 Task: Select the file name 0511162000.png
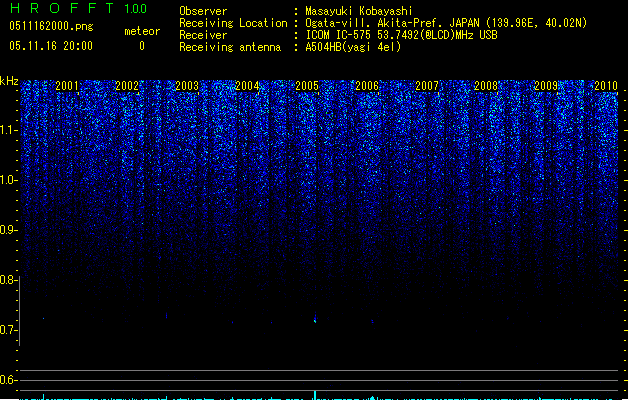click(51, 26)
